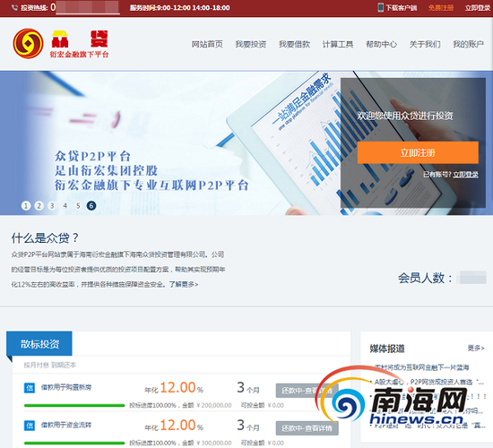This screenshot has height=448, width=493.
Task: Open 我的账户 in the navigation bar
Action: (x=468, y=44)
